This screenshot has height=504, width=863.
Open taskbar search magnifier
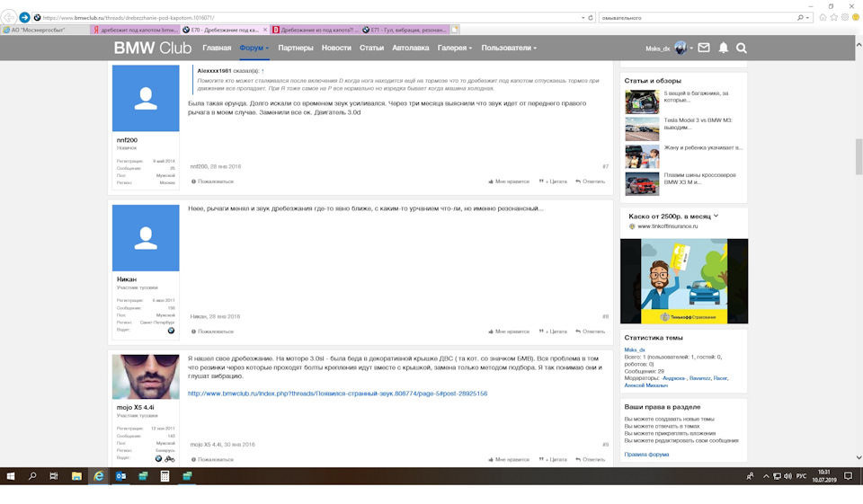pos(32,476)
